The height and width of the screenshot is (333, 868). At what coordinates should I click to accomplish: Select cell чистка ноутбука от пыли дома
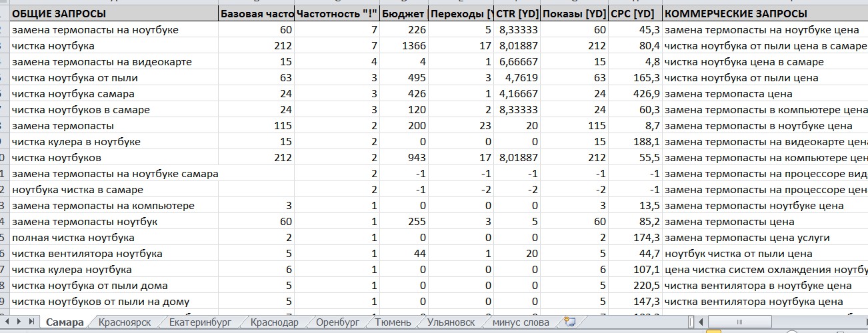[115, 286]
